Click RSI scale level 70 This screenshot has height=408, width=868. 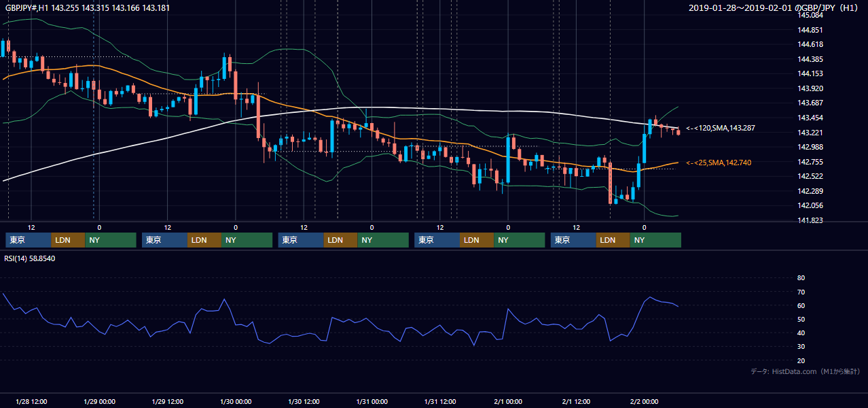click(x=801, y=292)
